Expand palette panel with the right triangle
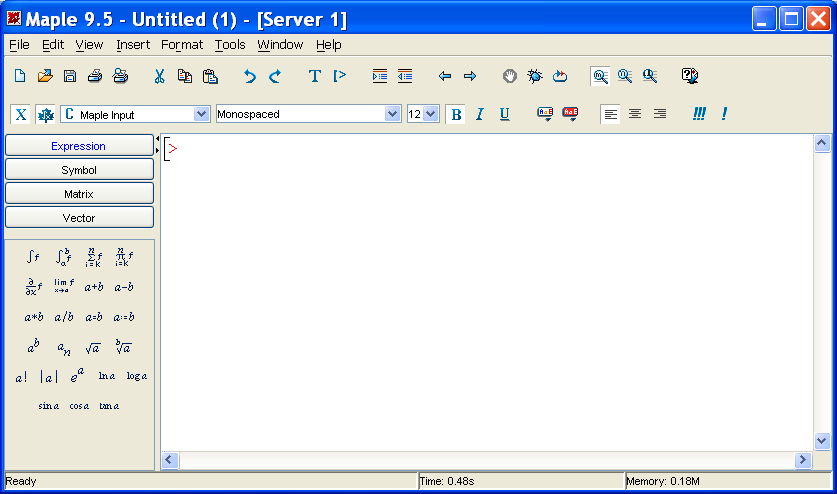The height and width of the screenshot is (494, 837). tap(157, 151)
